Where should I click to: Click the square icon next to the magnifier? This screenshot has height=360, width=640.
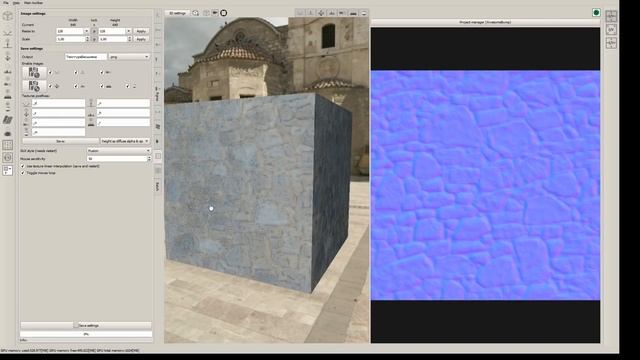(206, 13)
